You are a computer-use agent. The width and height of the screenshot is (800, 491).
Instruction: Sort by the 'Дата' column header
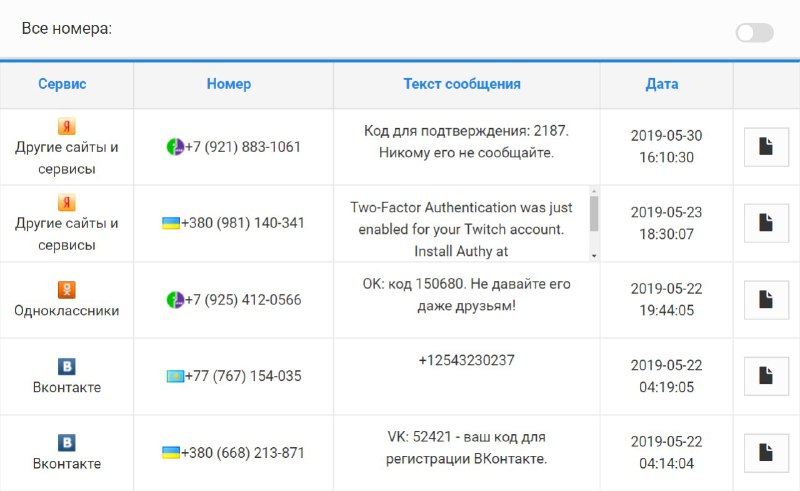(662, 84)
